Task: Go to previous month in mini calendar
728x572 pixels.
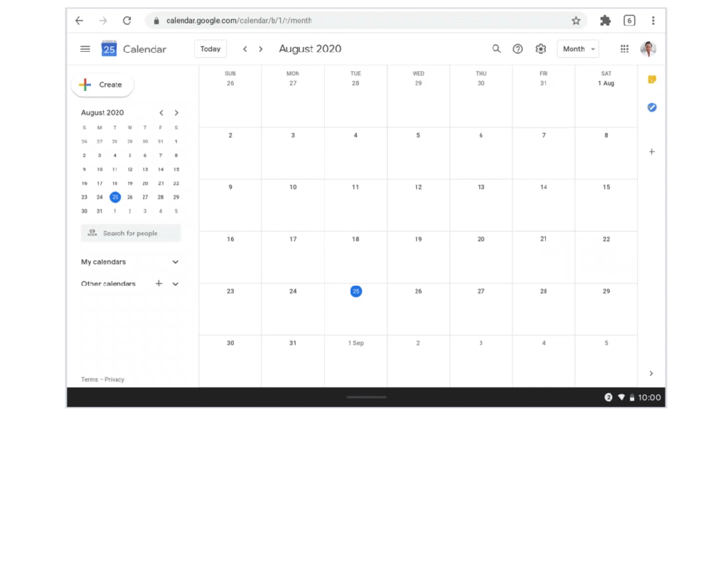Action: [x=161, y=113]
